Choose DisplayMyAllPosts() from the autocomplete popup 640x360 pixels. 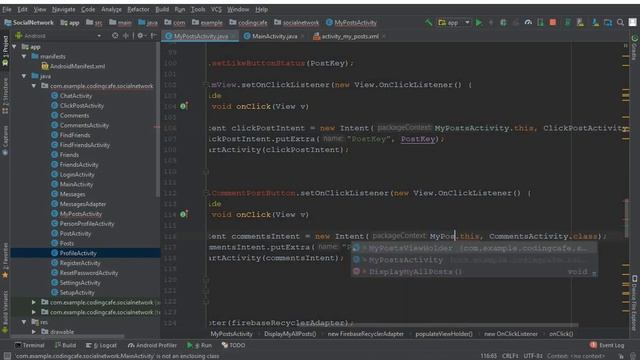[x=474, y=271]
